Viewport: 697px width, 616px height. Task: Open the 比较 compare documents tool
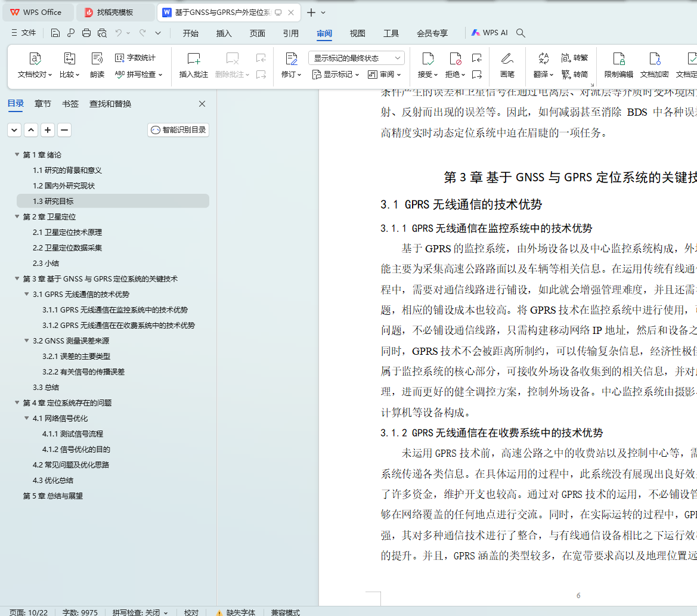(x=69, y=66)
